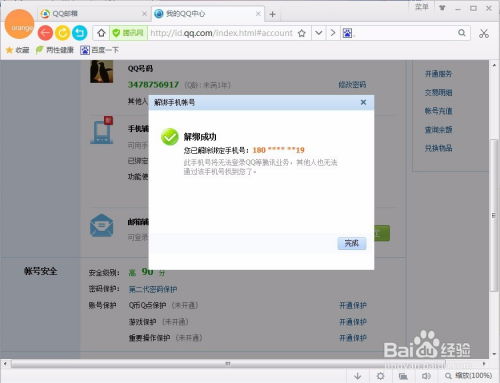Screen dimensions: 500x383
Task: Click the status bar download arrow icon
Action: click(x=357, y=376)
